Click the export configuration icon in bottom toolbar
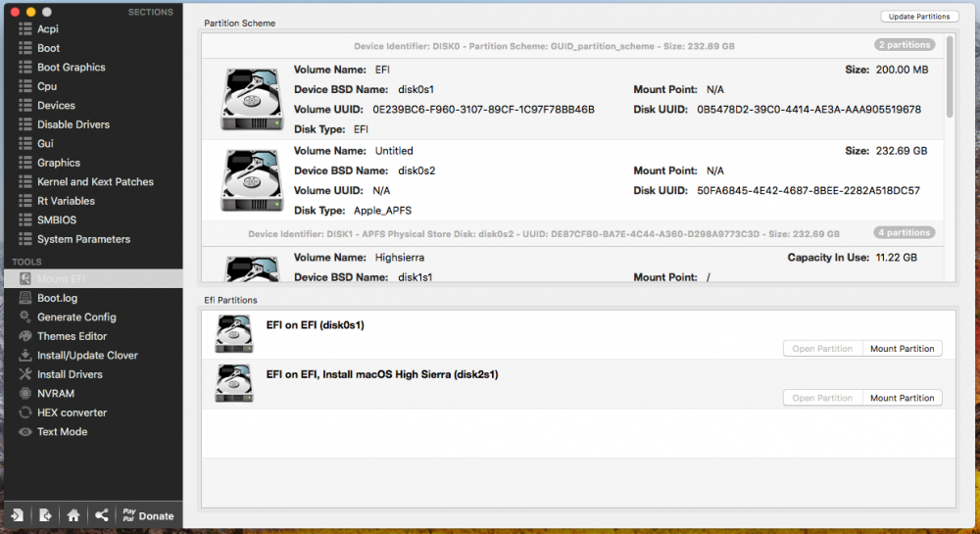The image size is (980, 534). click(45, 515)
